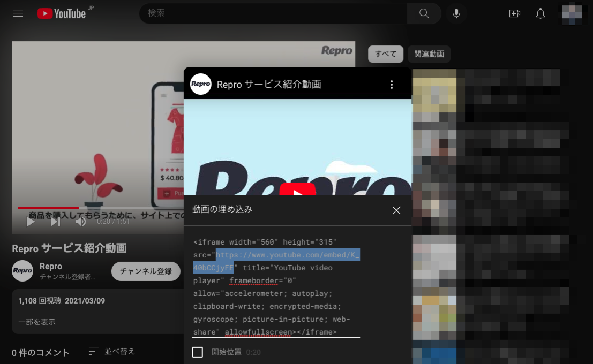The width and height of the screenshot is (593, 364).
Task: Open notifications bell
Action: tap(541, 13)
